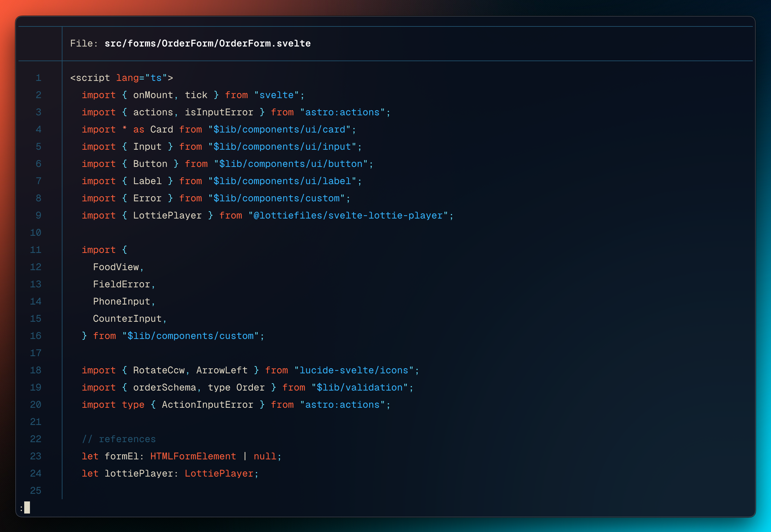771x532 pixels.
Task: Select the "$lib/components/ui/button" path
Action: [291, 164]
